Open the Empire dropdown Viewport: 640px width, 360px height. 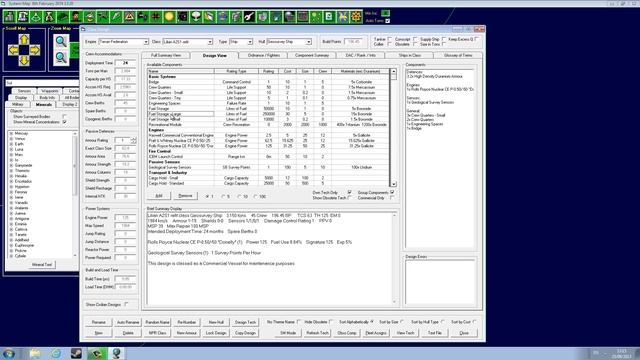pos(146,42)
